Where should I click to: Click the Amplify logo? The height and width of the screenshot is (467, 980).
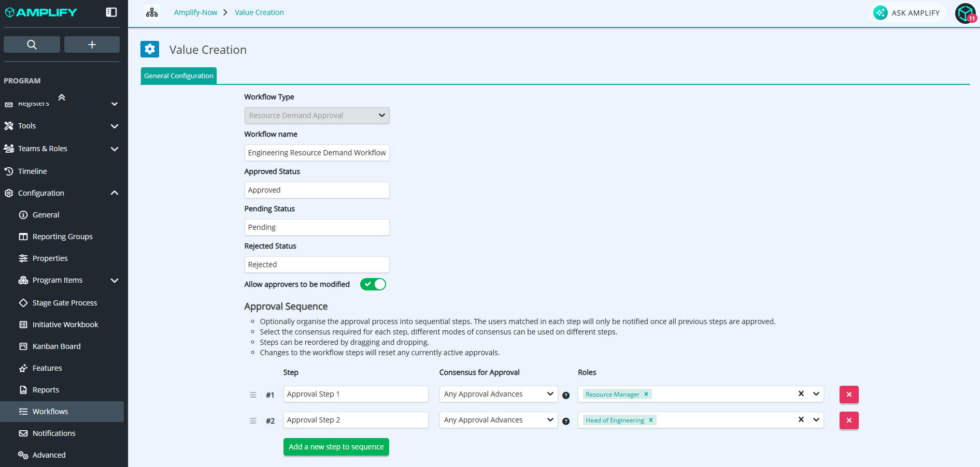41,12
